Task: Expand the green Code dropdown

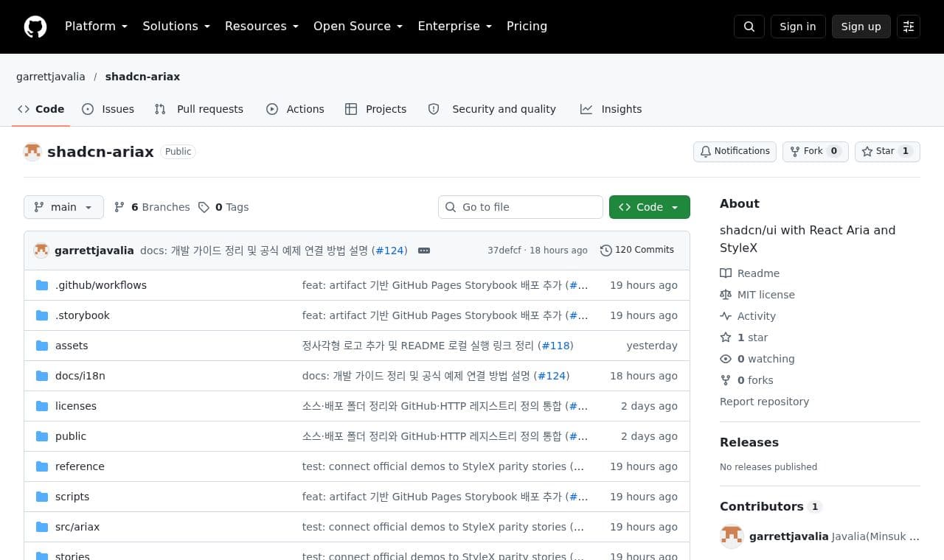Action: [650, 207]
